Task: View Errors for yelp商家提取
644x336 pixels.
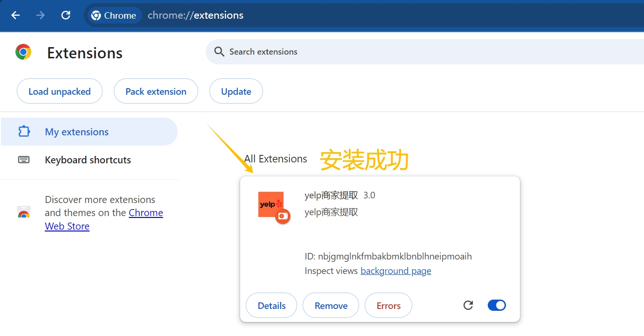Action: point(388,305)
